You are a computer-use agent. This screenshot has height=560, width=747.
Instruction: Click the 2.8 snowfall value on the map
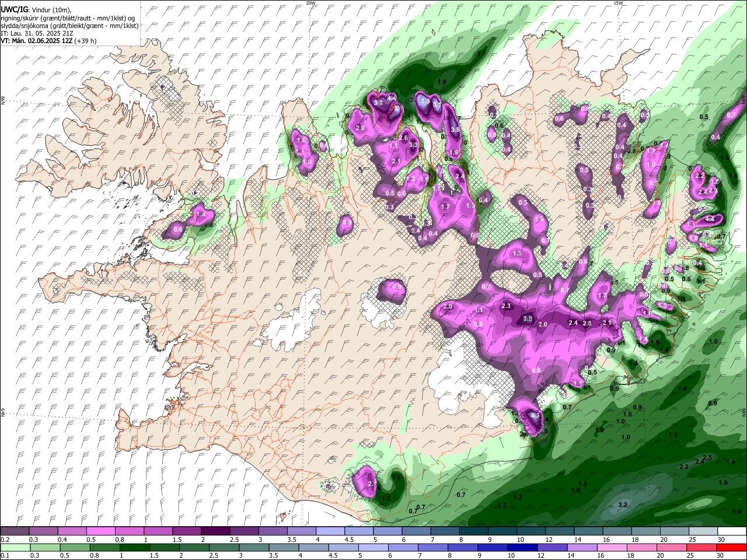587,323
